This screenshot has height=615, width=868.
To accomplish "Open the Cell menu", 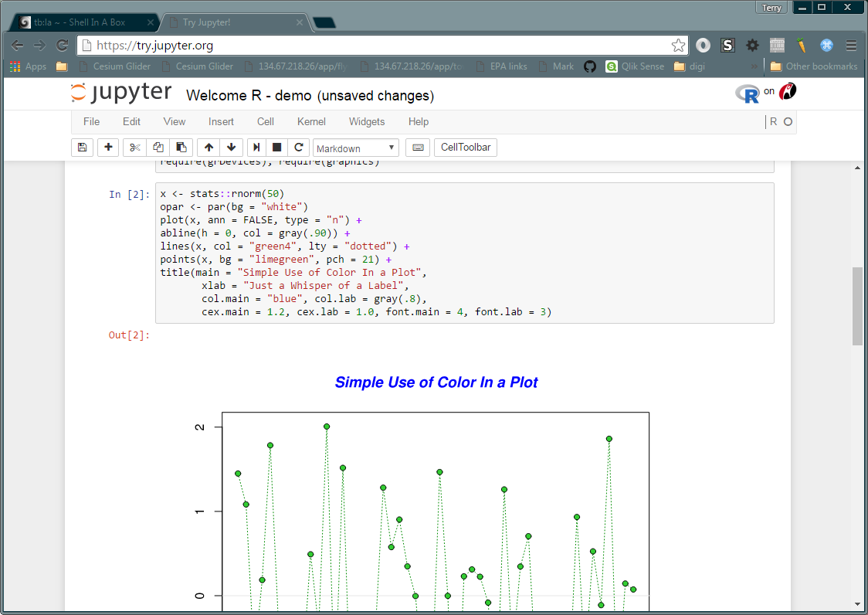I will point(266,121).
